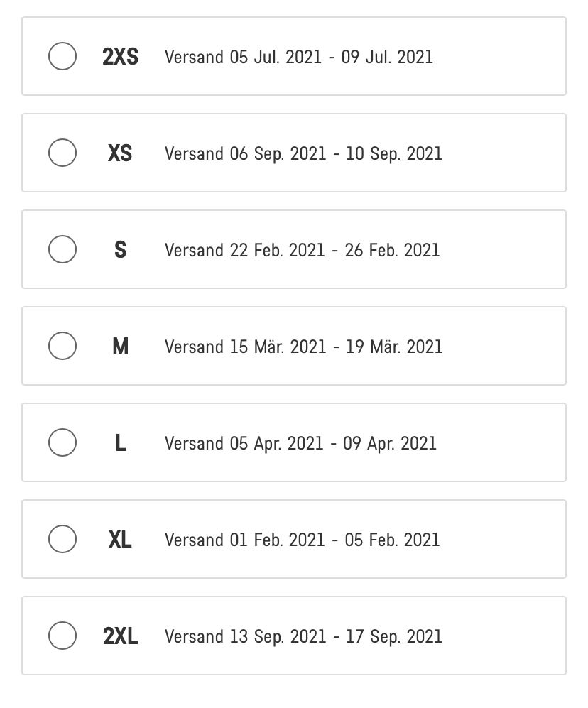Select the 2XS size radio button
588x708 pixels.
click(x=62, y=57)
